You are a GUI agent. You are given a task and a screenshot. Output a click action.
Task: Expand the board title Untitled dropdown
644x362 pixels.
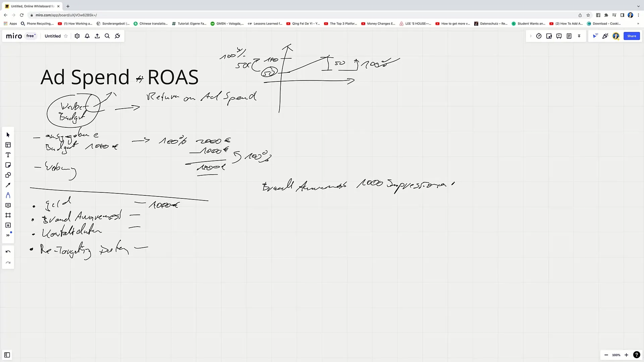click(x=52, y=36)
